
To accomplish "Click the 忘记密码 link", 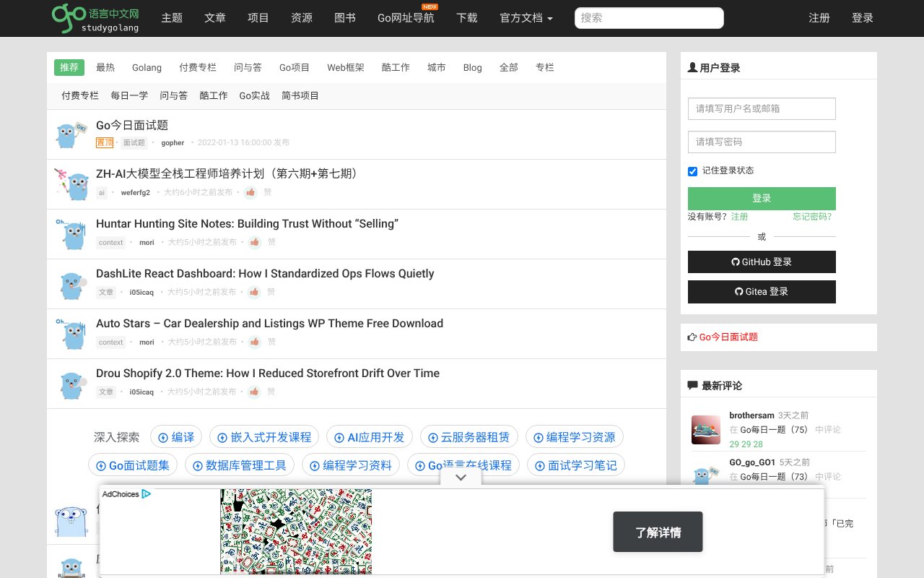I will point(811,217).
